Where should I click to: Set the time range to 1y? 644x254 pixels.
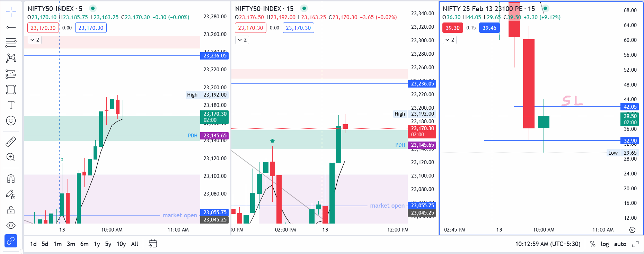pyautogui.click(x=97, y=244)
